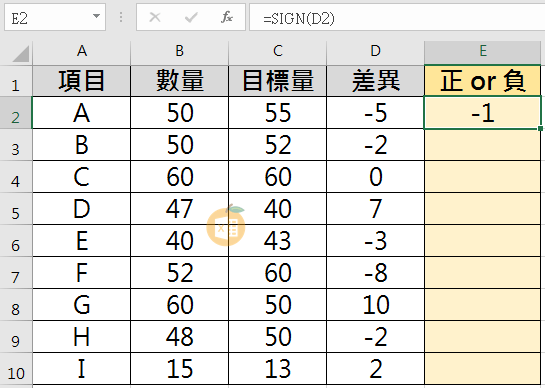Confirm formula with the checkmark icon
Viewport: 545px width, 388px height.
(x=191, y=17)
